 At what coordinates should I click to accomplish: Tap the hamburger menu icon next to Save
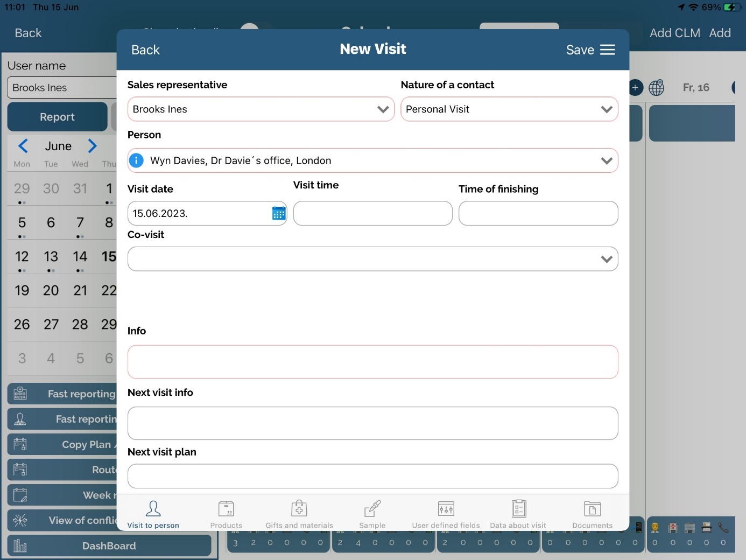(608, 50)
